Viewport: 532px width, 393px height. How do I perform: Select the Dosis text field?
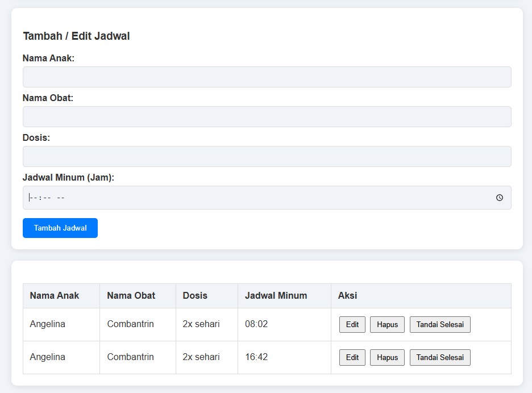point(267,156)
